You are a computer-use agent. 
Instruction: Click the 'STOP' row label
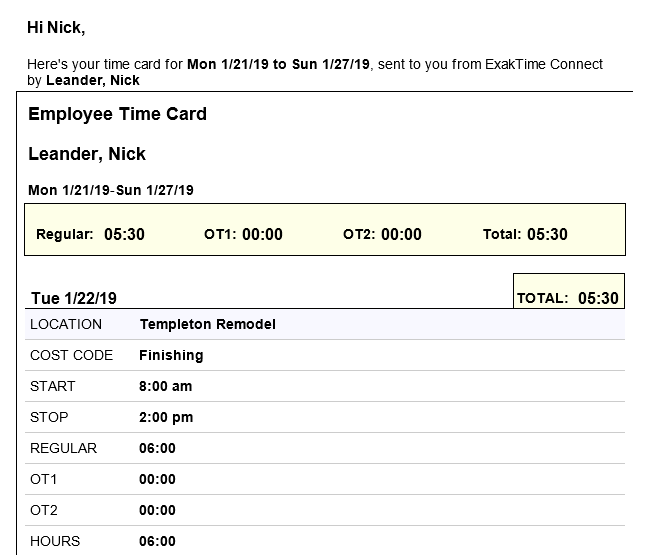point(49,417)
